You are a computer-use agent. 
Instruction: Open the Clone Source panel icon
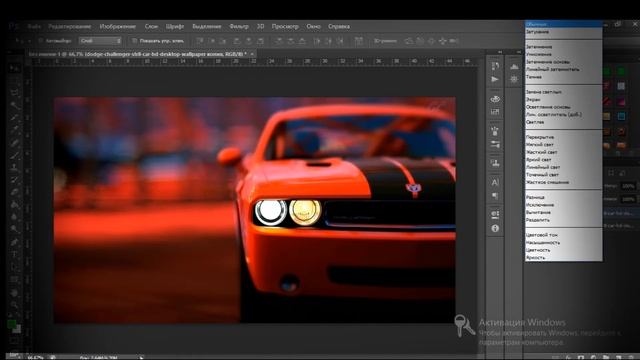pyautogui.click(x=495, y=163)
